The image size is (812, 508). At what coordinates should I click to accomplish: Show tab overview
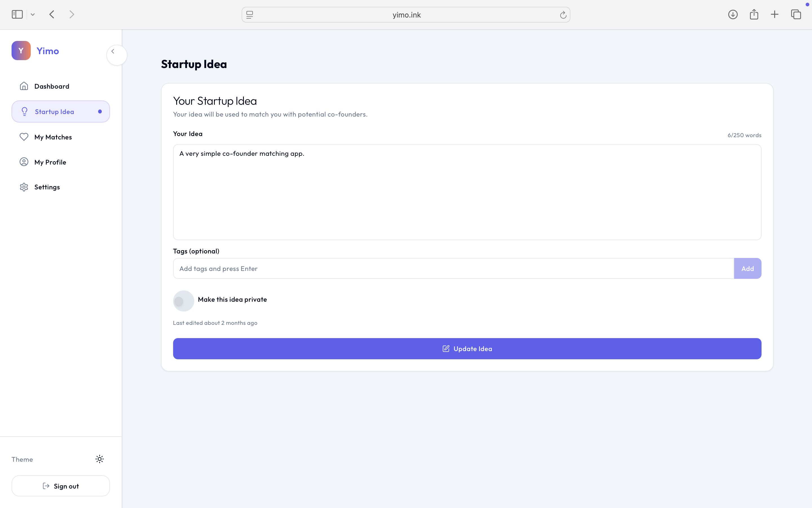click(x=796, y=14)
